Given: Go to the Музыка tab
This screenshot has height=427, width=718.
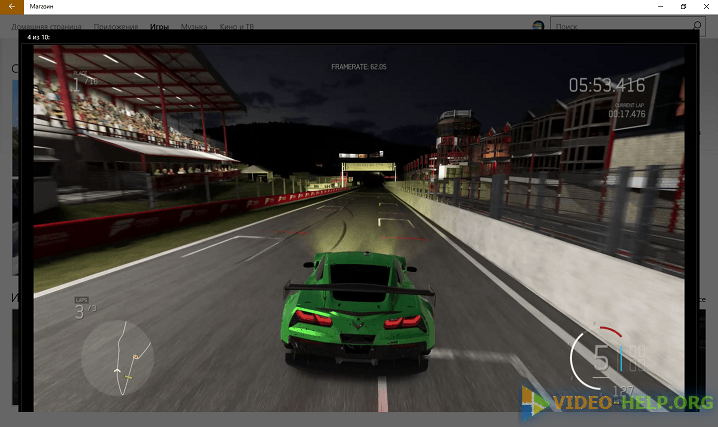Looking at the screenshot, I should click(194, 27).
